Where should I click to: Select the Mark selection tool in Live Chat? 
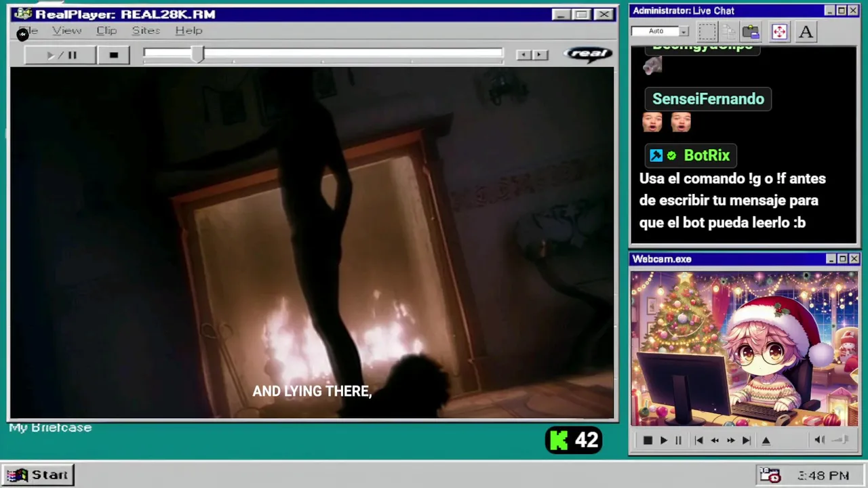pyautogui.click(x=707, y=31)
